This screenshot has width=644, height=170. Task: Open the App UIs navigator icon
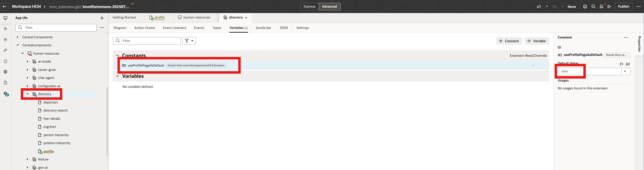[x=5, y=18]
